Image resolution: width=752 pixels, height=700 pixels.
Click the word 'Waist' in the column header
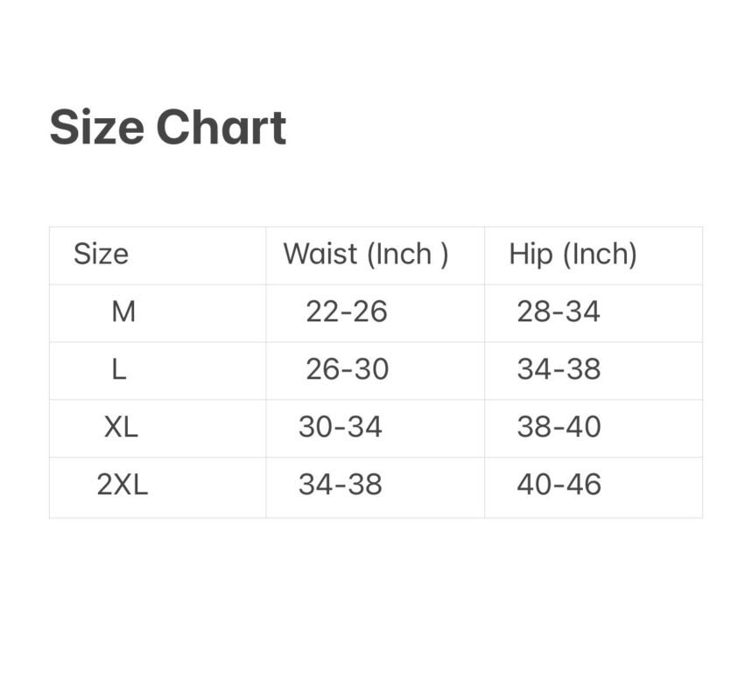(320, 255)
